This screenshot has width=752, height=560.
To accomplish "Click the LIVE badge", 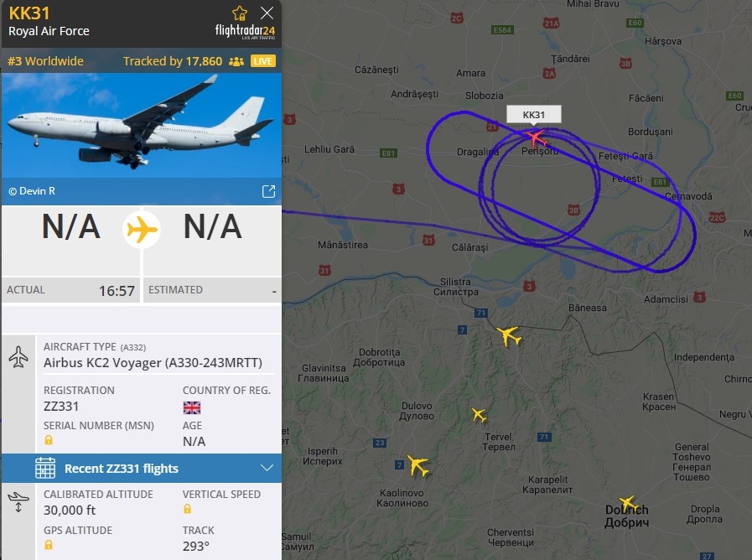I will click(x=262, y=61).
